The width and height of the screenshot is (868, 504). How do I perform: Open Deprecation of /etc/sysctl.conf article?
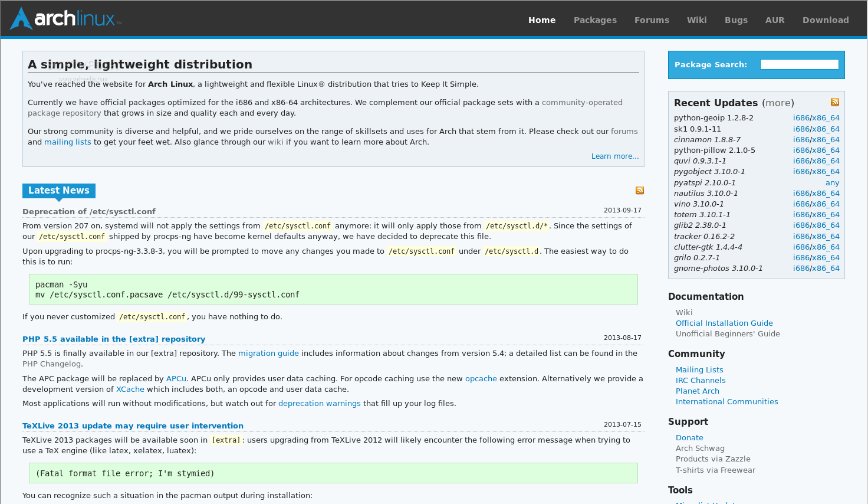(x=89, y=211)
